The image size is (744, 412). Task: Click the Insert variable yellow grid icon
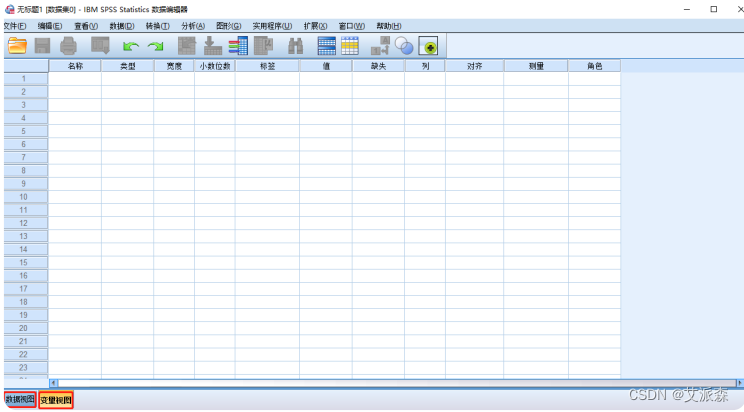pos(350,46)
